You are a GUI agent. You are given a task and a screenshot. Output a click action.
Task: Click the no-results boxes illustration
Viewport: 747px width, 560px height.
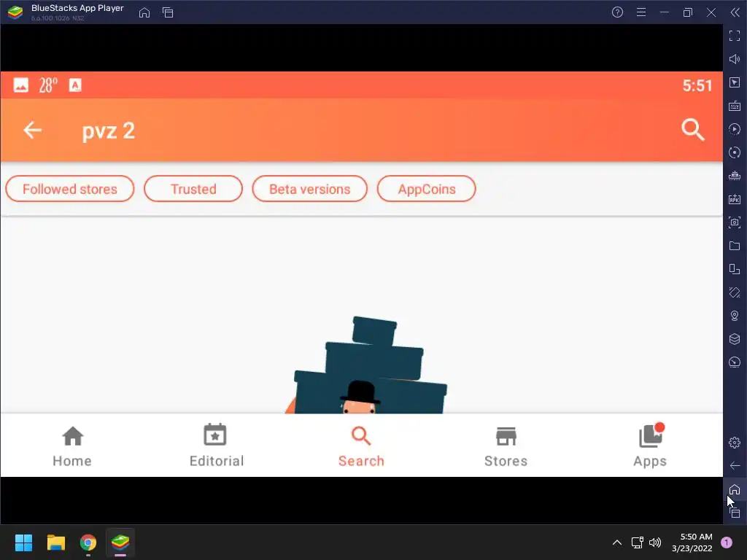(366, 365)
